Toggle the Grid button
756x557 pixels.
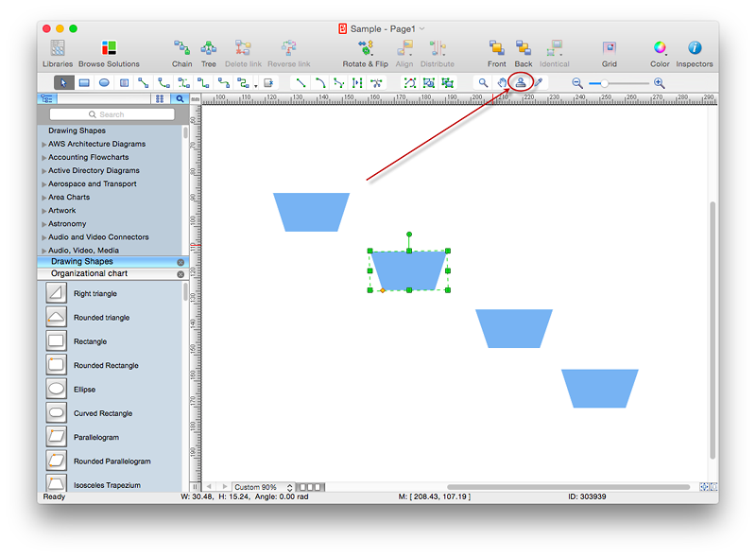pyautogui.click(x=609, y=54)
